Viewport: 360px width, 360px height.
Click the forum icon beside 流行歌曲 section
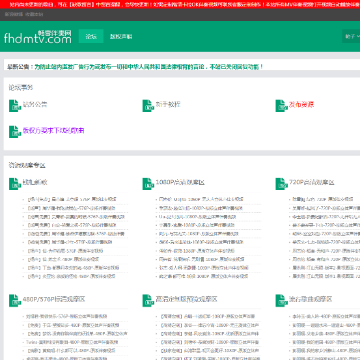coord(281,300)
